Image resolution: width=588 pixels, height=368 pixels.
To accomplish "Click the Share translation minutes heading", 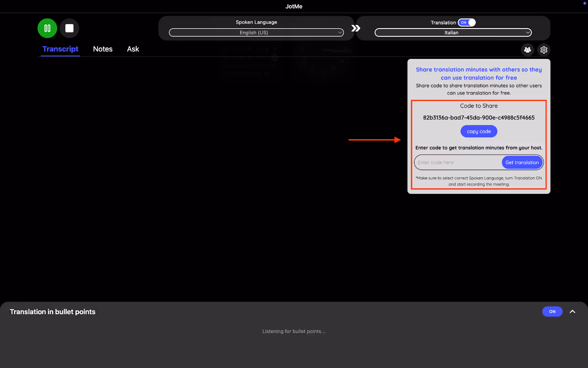I will tap(479, 74).
